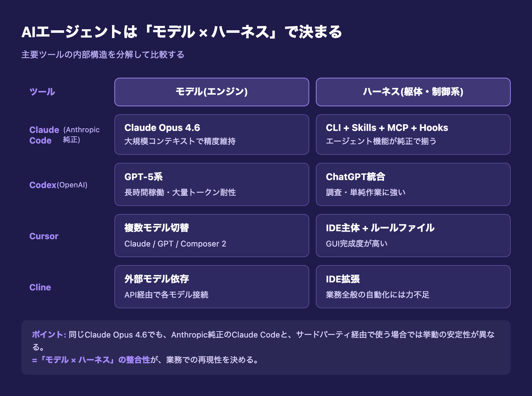Click the 'ハーネス(躯体・制御系)' header box
The width and height of the screenshot is (532, 396).
[x=413, y=92]
